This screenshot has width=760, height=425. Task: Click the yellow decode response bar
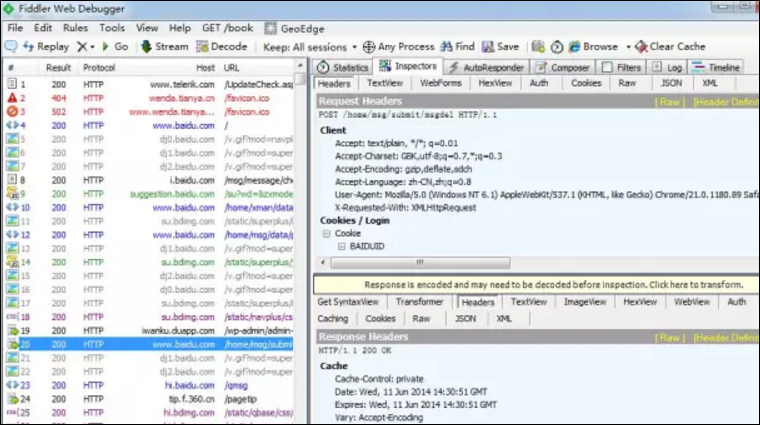click(x=536, y=284)
